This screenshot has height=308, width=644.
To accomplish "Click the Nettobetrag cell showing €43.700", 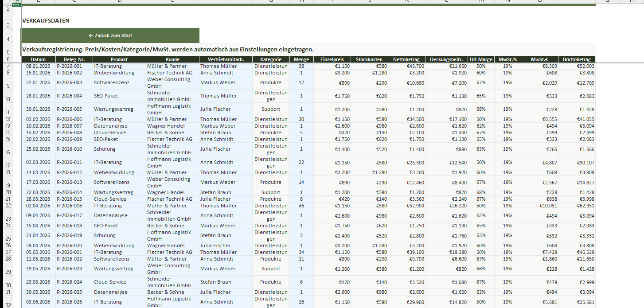I will tap(406, 66).
